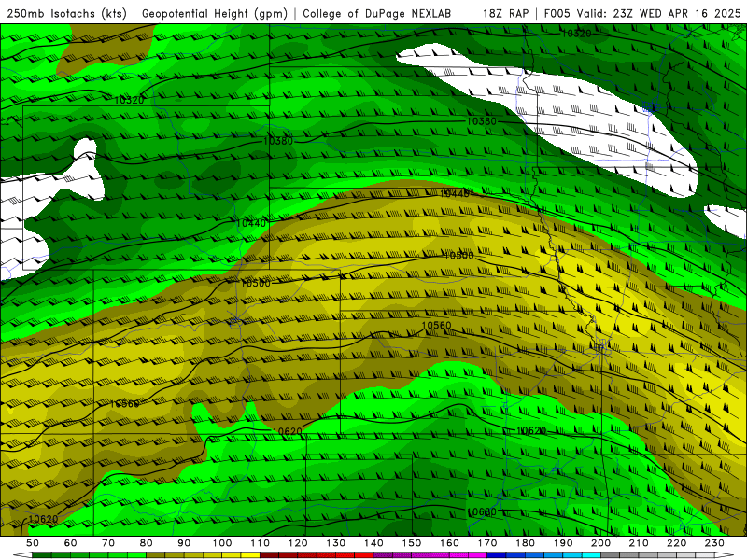Screen dimensions: 747x560
Task: Pick the bright cyan swatch in color bar
Action: (591, 554)
